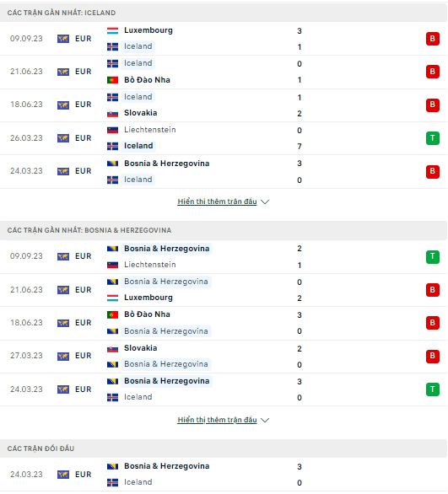Click the green T badge for Bosnia 2-1 Liechtenstein
Screen dimensions: 448x494
pos(432,256)
